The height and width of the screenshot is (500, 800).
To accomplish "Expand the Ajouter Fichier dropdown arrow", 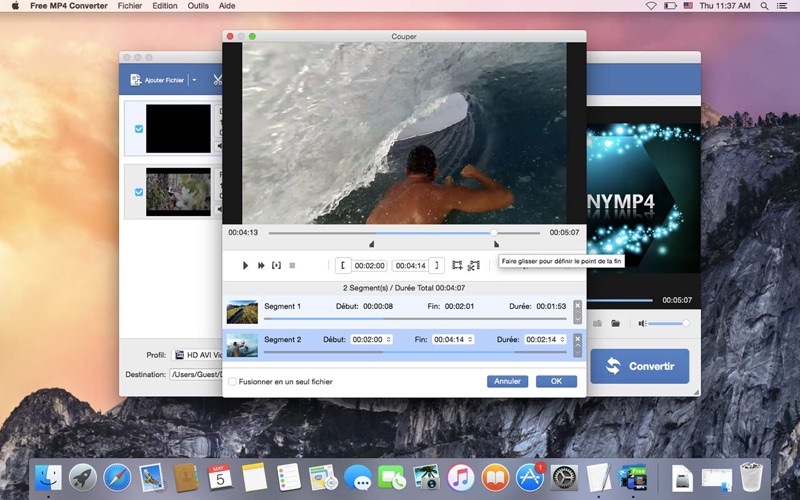I will coord(194,80).
